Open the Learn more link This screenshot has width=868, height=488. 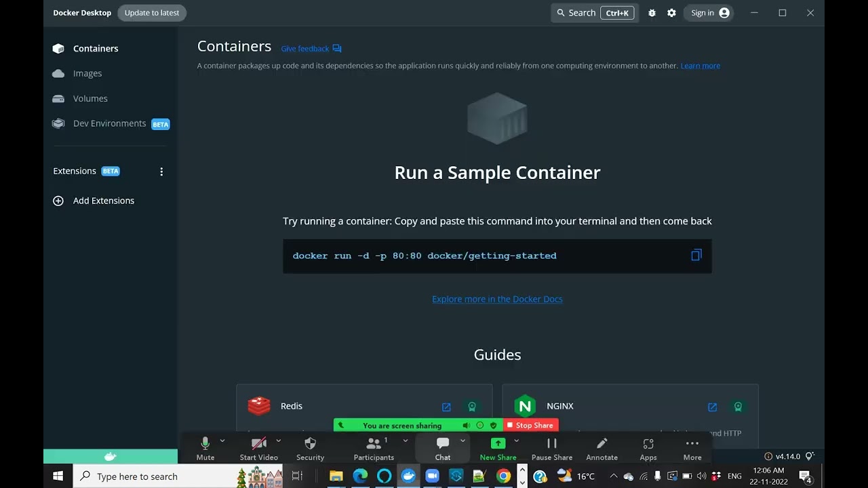701,66
